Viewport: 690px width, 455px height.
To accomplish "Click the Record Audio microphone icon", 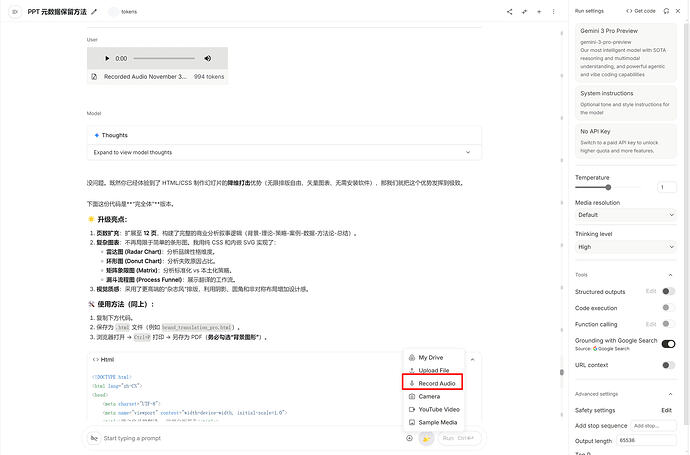I will 412,383.
